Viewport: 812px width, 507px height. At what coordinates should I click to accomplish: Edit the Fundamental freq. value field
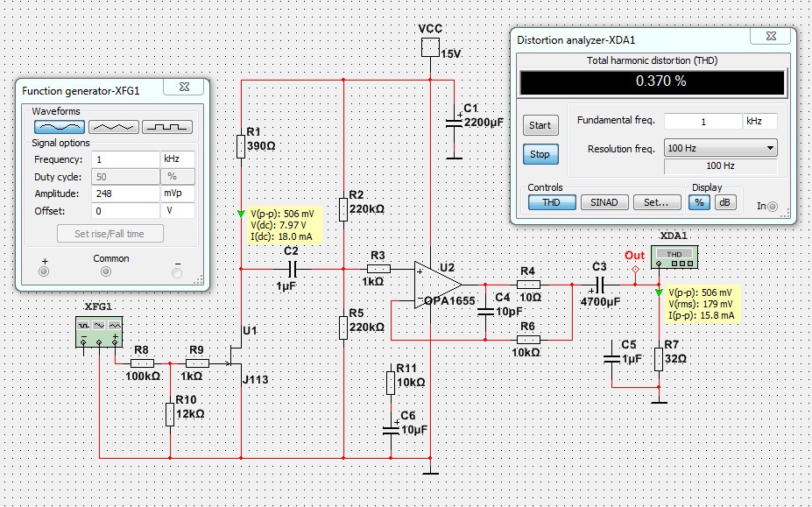tap(703, 121)
